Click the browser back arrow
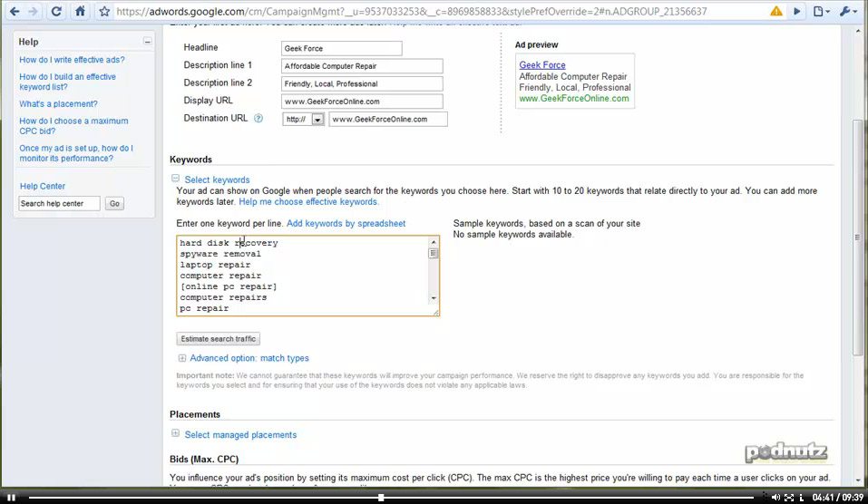This screenshot has height=504, width=868. click(15, 11)
